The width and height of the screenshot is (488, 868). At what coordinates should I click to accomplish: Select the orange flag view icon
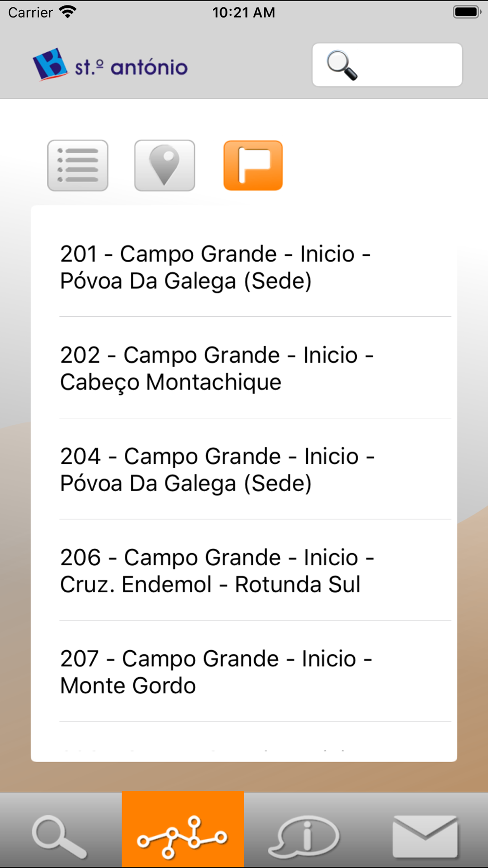pyautogui.click(x=253, y=165)
